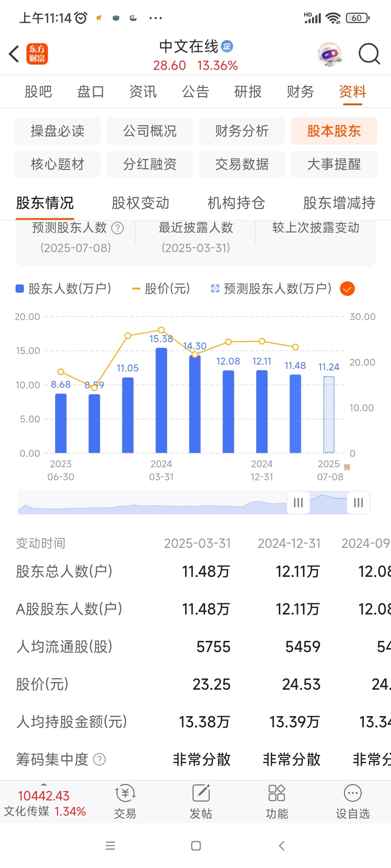The image size is (391, 868).
Task: Grab right handle of chart range slider
Action: coord(358,502)
